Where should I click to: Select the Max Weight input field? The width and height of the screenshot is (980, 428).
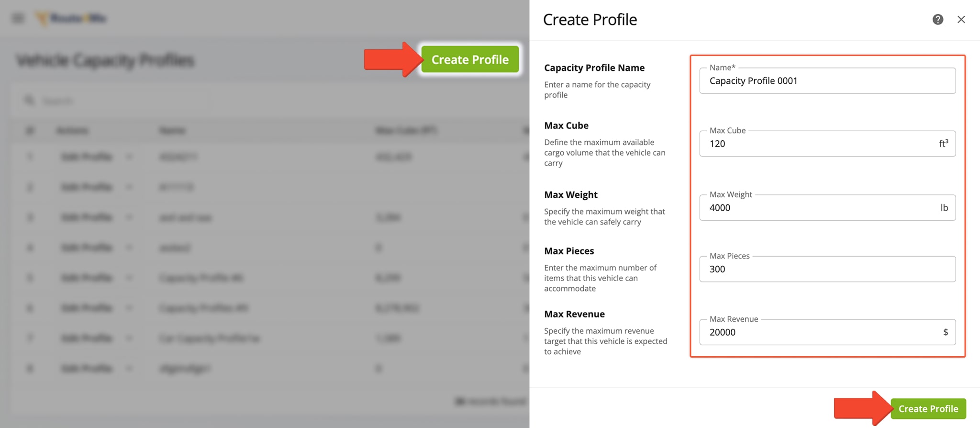point(818,208)
